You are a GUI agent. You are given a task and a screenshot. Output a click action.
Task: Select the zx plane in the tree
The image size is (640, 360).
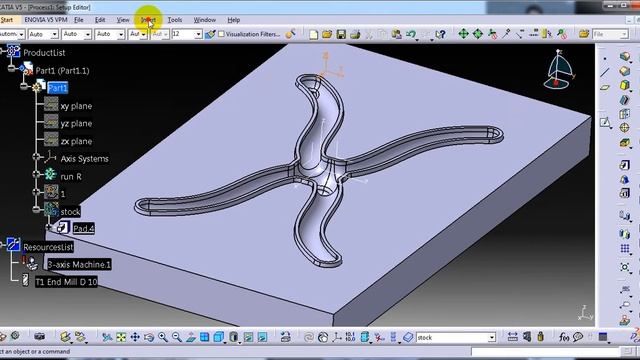(x=76, y=141)
